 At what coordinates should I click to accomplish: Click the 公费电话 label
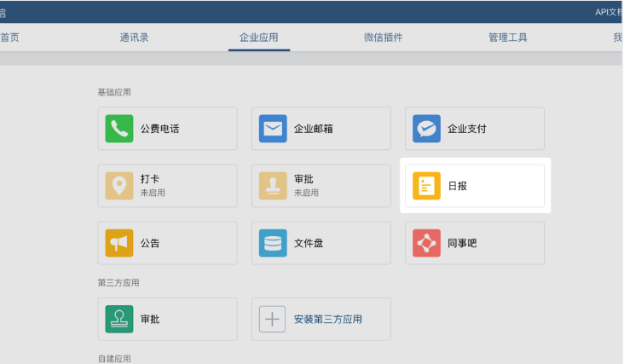tap(159, 129)
